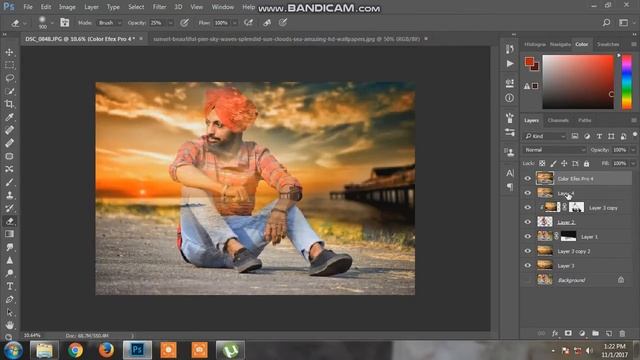The image size is (640, 360).
Task: Open the blending mode Normal dropdown
Action: coord(554,150)
